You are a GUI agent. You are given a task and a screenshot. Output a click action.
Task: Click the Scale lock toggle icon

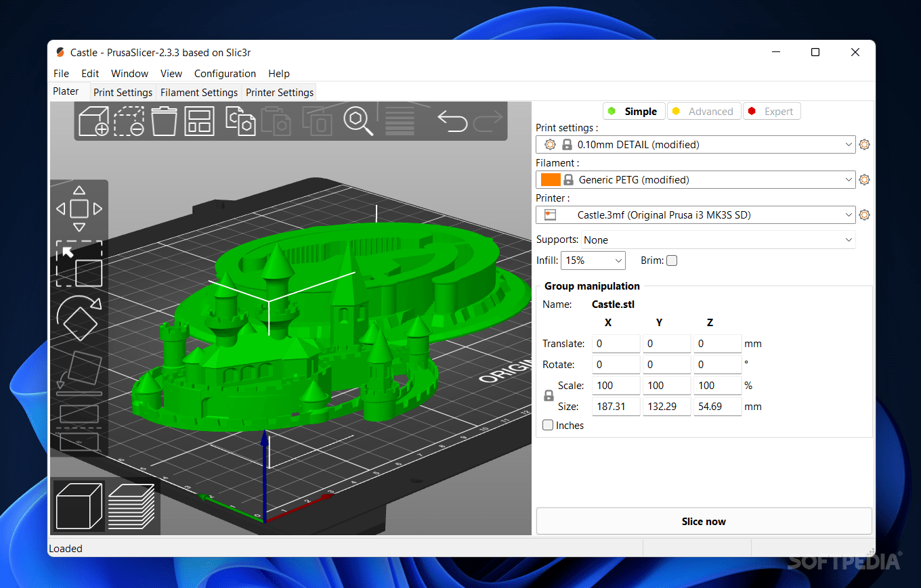[x=548, y=395]
